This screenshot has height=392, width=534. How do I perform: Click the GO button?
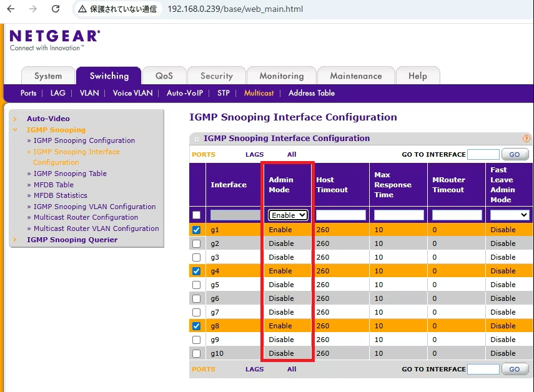click(515, 154)
